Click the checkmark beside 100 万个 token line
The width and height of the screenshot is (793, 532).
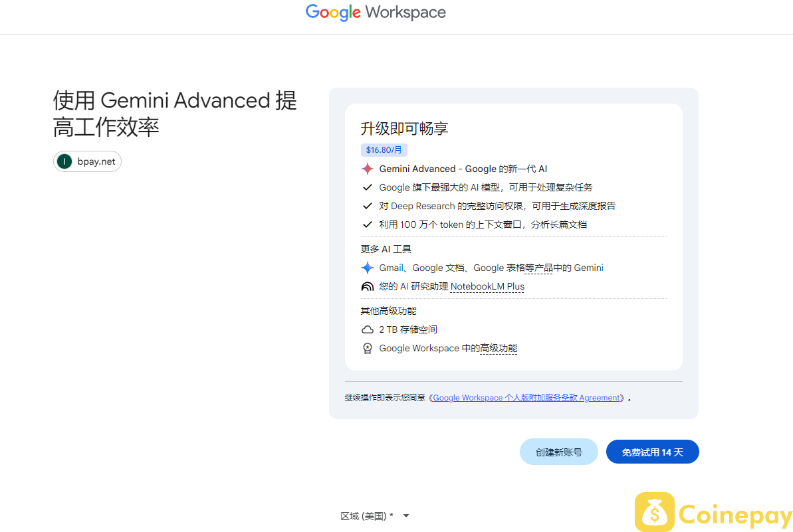click(368, 225)
